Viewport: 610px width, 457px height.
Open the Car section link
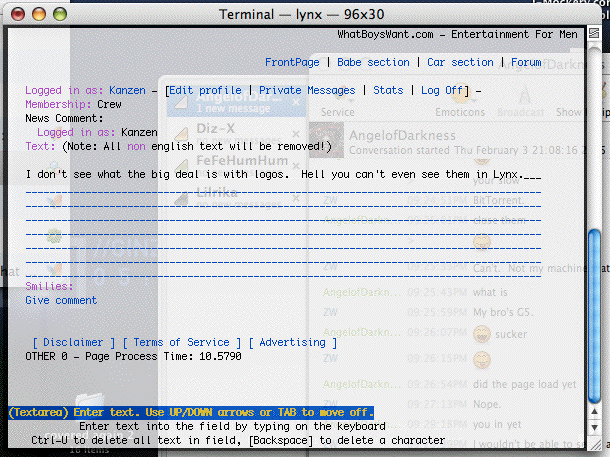click(460, 62)
